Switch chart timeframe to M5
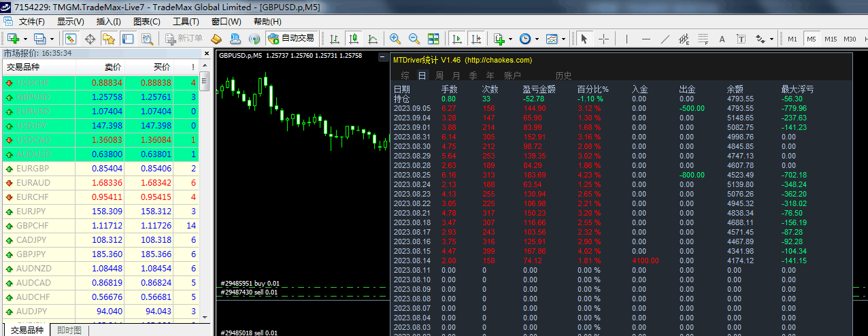Screen dimensions: 868x336 pyautogui.click(x=811, y=39)
